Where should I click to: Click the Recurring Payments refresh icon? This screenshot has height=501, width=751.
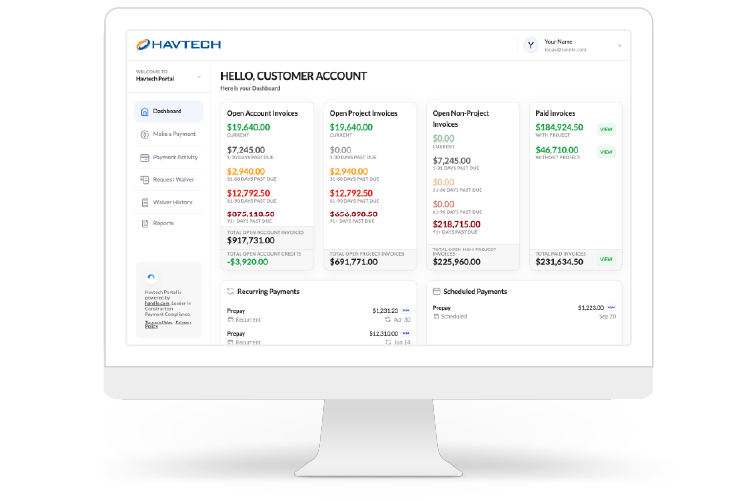pos(231,291)
